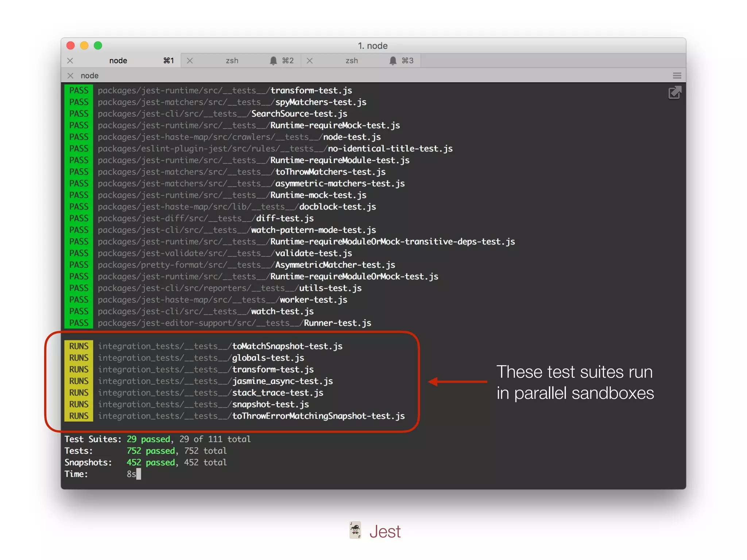This screenshot has width=747, height=560.
Task: Click bell icon on third tab
Action: [393, 61]
